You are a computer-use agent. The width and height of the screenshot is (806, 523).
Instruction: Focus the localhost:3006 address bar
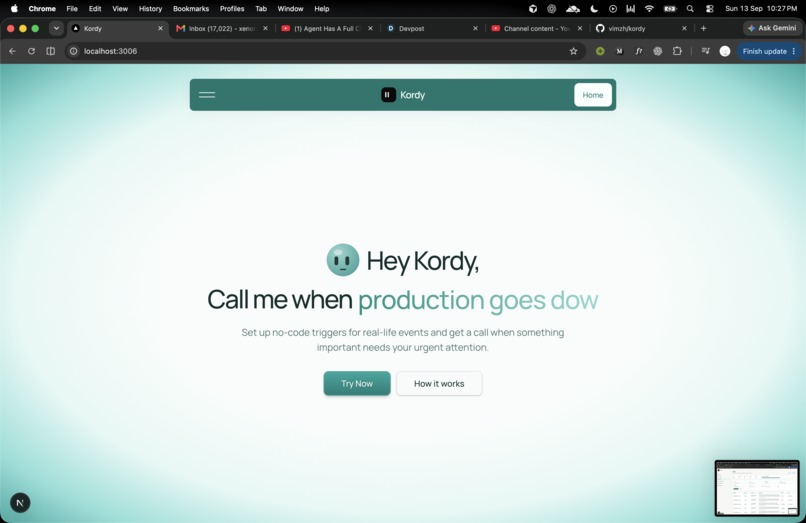point(324,51)
